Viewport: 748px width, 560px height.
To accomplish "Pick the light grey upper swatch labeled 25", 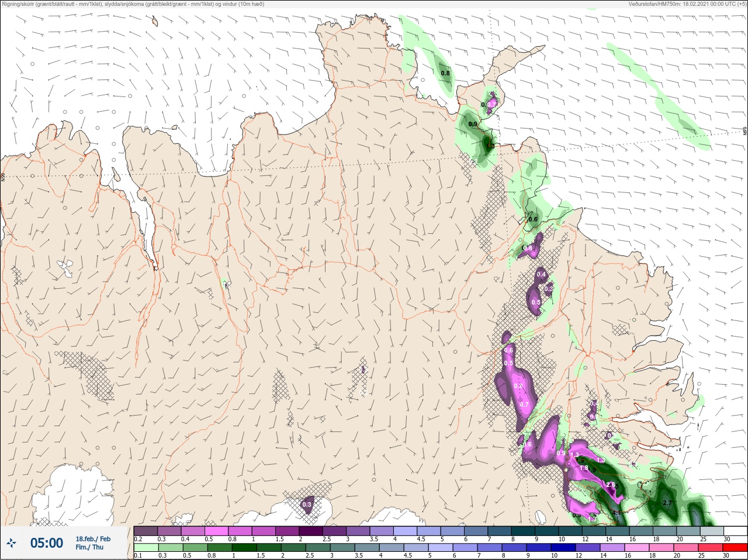I will point(712,531).
